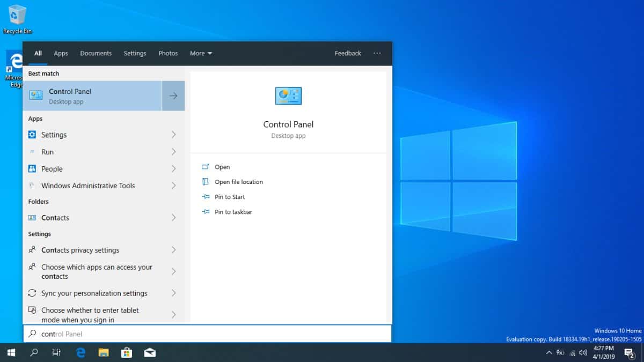Expand Sync your personalization settings chevron
The height and width of the screenshot is (362, 644).
pos(173,293)
